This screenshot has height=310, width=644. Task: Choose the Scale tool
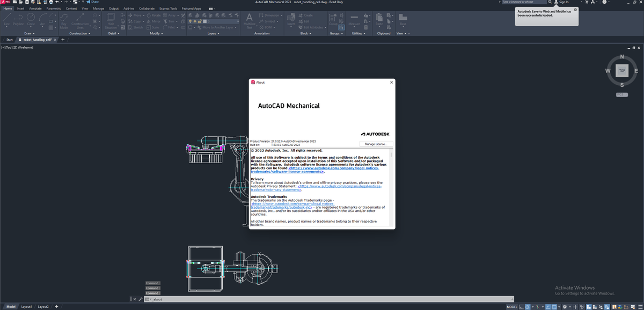153,27
